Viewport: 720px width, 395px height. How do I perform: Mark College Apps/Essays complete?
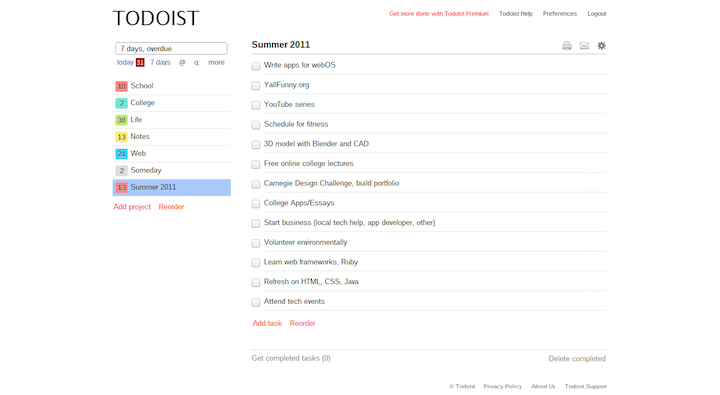256,204
